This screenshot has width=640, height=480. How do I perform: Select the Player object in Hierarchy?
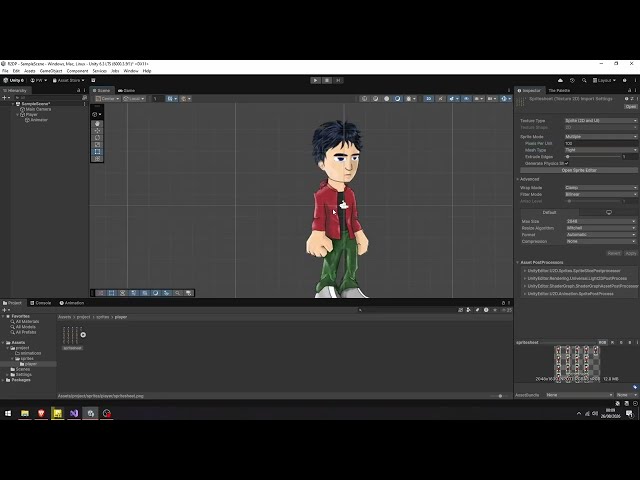[31, 115]
